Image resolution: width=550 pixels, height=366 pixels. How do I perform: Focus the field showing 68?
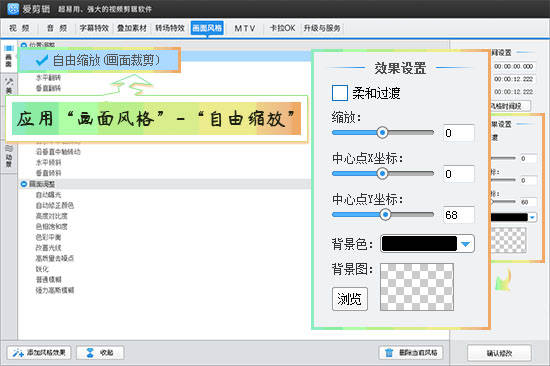(458, 215)
